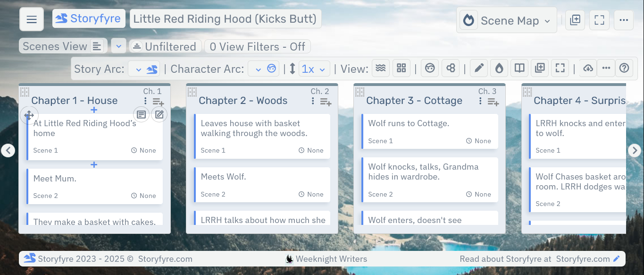Screen dimensions: 644x275
Task: Select the waves view icon
Action: tap(381, 69)
